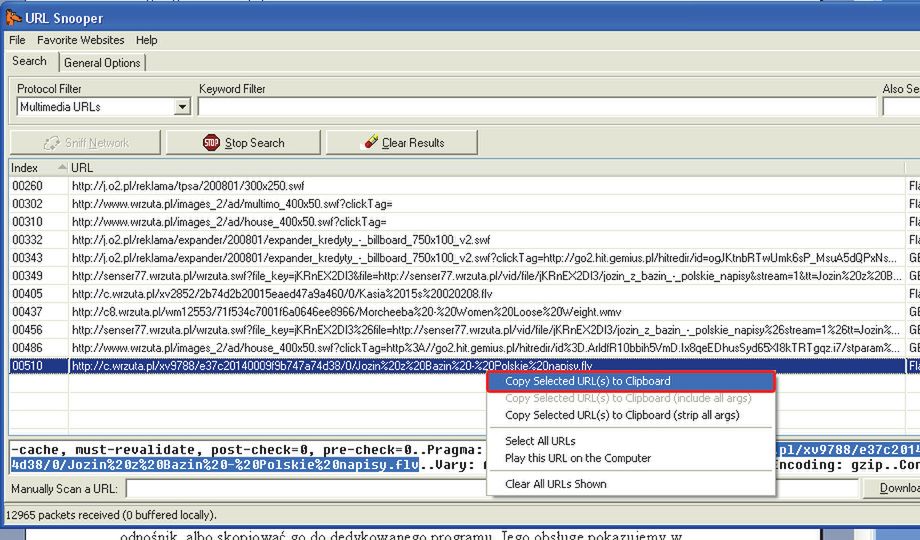Click the red STOP sign icon

[x=211, y=142]
